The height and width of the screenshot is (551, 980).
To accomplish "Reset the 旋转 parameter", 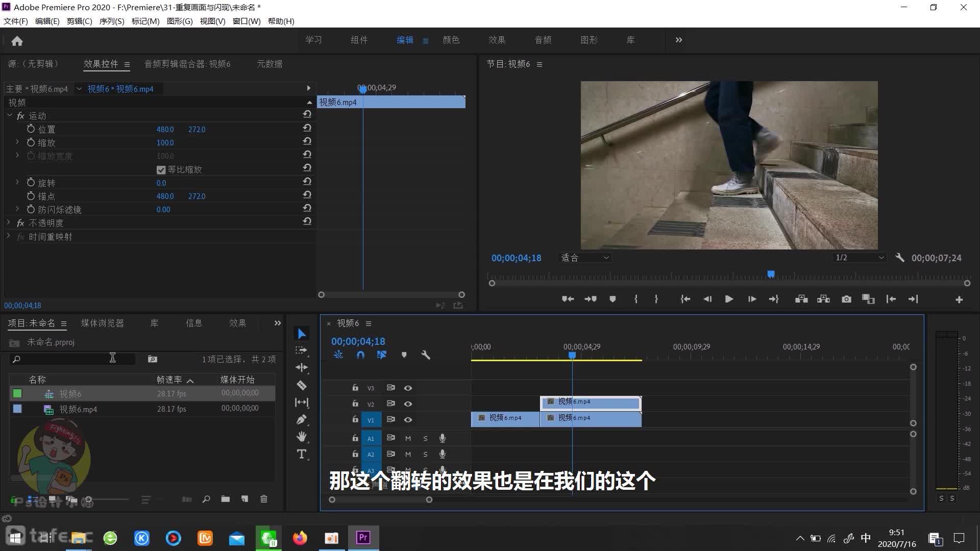I will (307, 182).
